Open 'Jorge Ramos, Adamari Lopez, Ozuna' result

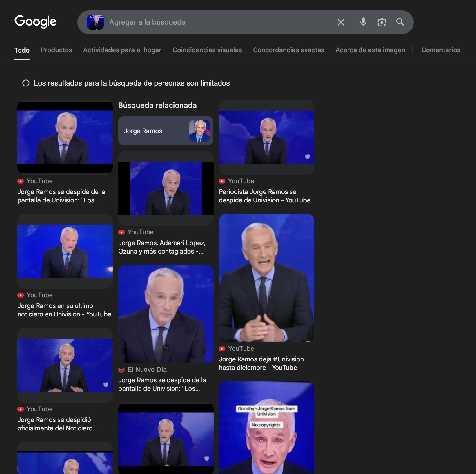click(x=162, y=247)
